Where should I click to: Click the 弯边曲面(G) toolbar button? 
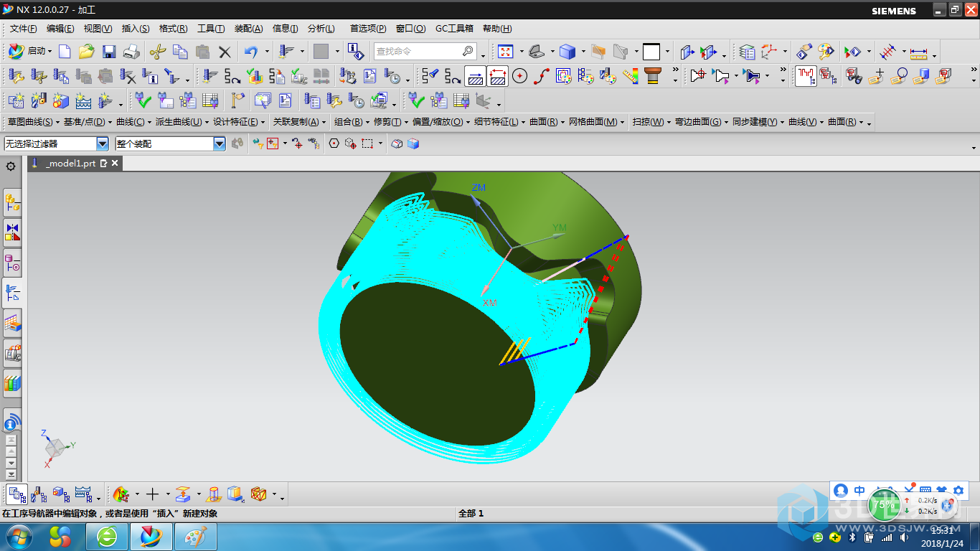(697, 122)
